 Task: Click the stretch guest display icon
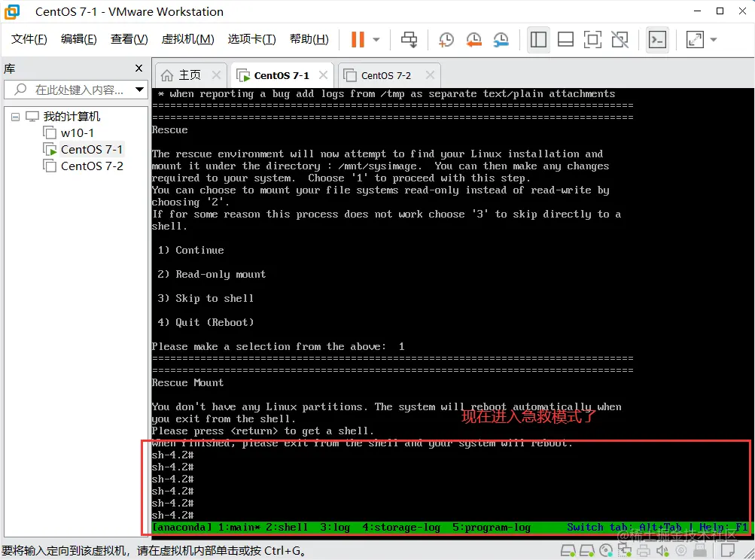click(695, 39)
